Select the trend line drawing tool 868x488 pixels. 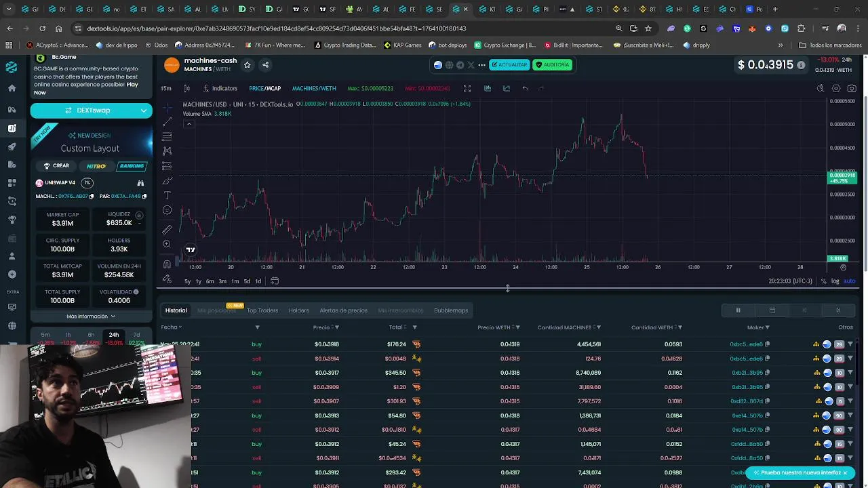[167, 121]
